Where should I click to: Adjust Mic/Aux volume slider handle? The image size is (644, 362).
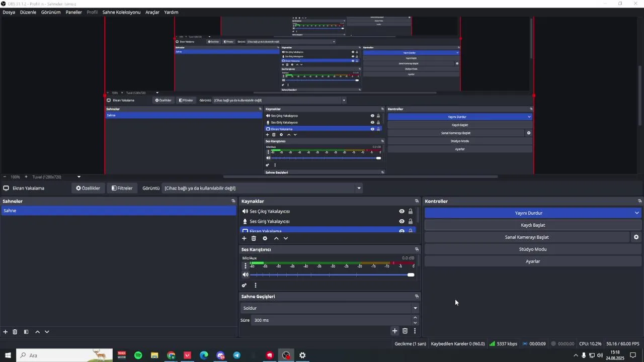tap(411, 275)
